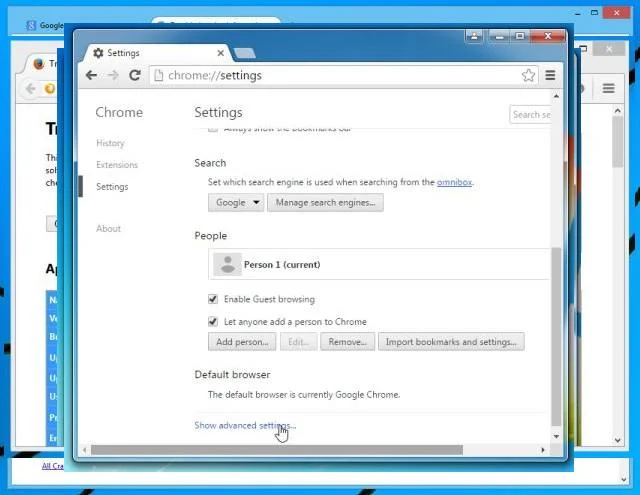Click the chrome://settings address bar

point(343,75)
